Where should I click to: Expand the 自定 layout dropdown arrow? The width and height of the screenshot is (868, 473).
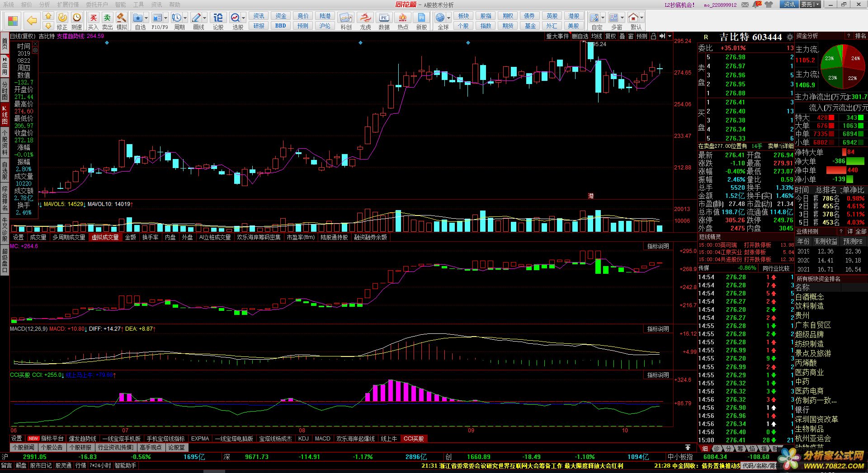tap(603, 18)
